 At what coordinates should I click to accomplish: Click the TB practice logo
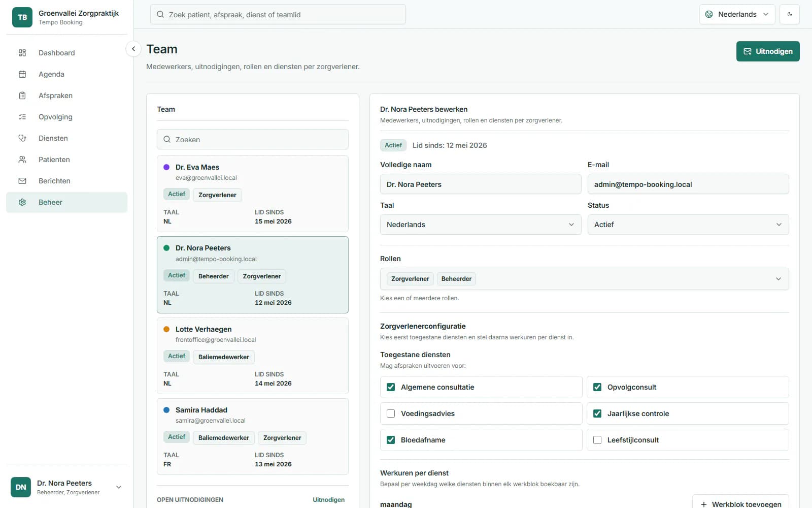22,17
